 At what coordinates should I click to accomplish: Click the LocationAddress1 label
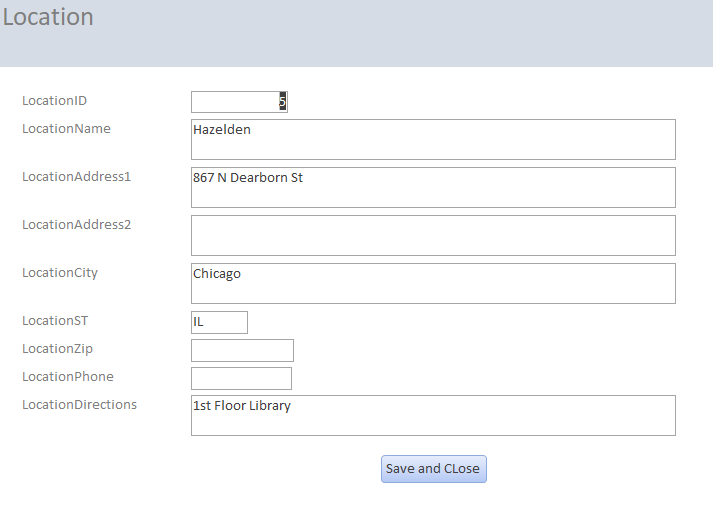pos(77,177)
